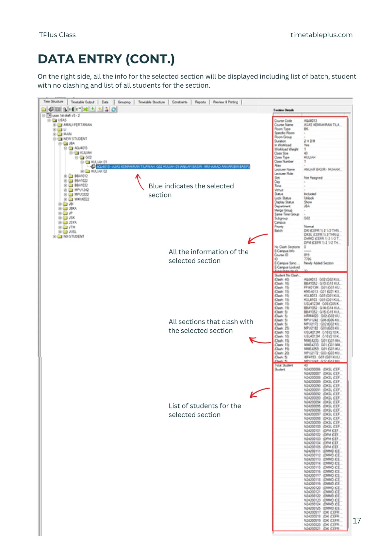The image size is (392, 555).
Task: Click the yellow star toolbar icon
Action: [100, 109]
